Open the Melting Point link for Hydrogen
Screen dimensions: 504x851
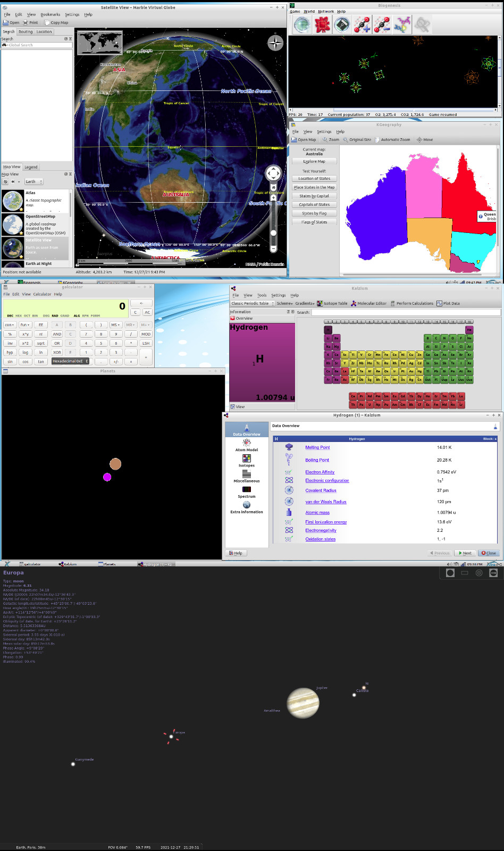pos(317,448)
